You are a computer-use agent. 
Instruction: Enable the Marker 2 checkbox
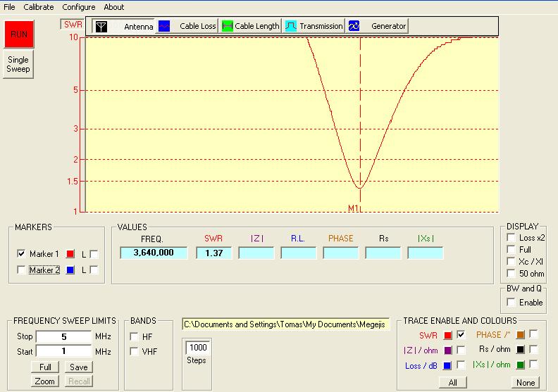pyautogui.click(x=21, y=270)
